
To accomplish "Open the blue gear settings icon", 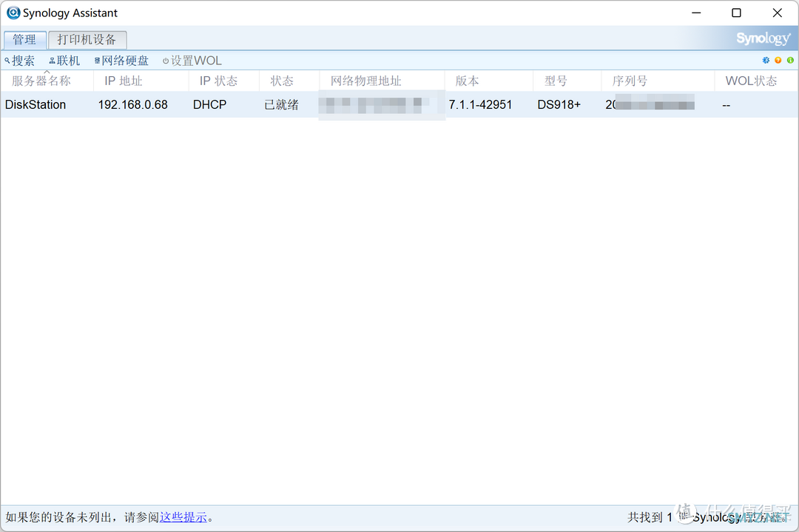I will tap(766, 60).
